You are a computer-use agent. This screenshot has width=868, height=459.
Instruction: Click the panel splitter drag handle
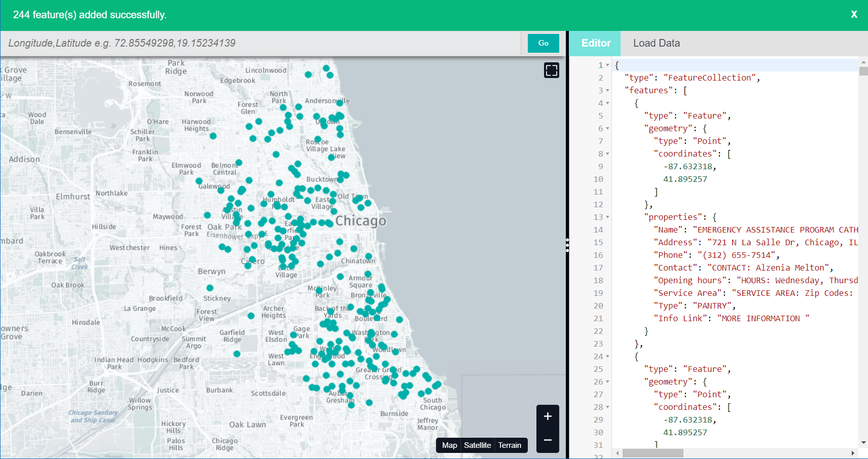567,245
